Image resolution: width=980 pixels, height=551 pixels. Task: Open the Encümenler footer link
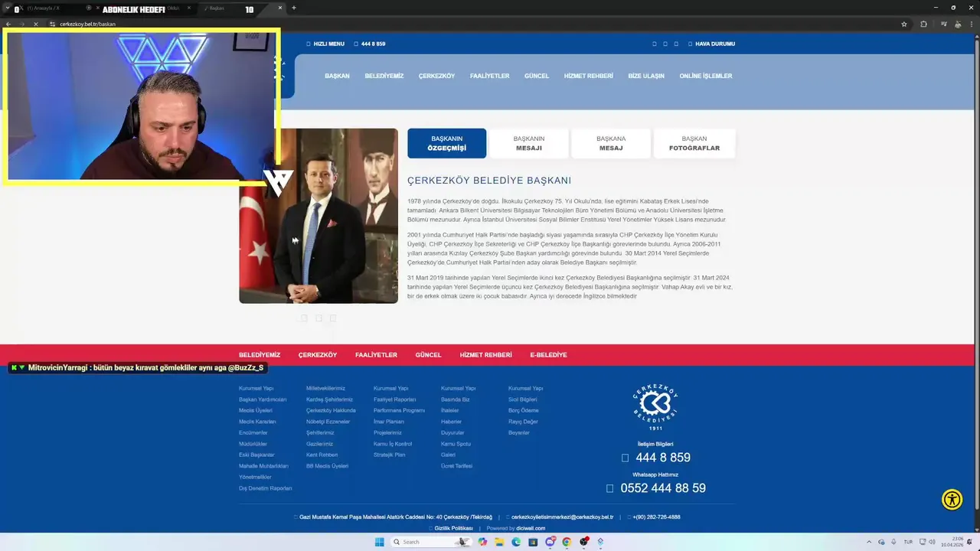[253, 432]
